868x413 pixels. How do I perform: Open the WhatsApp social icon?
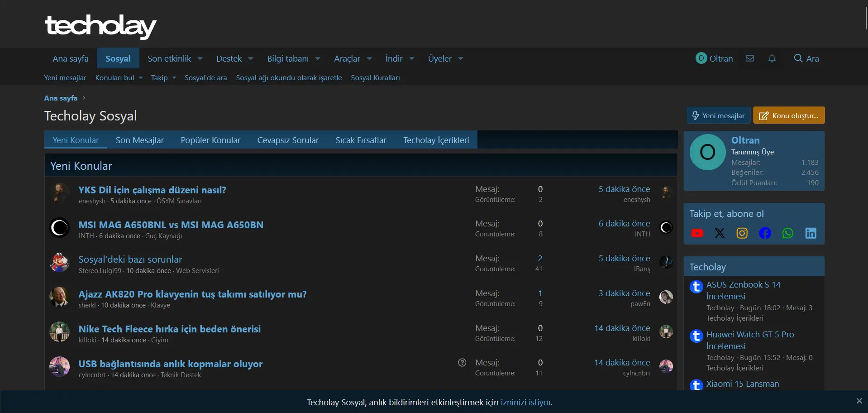(x=788, y=233)
